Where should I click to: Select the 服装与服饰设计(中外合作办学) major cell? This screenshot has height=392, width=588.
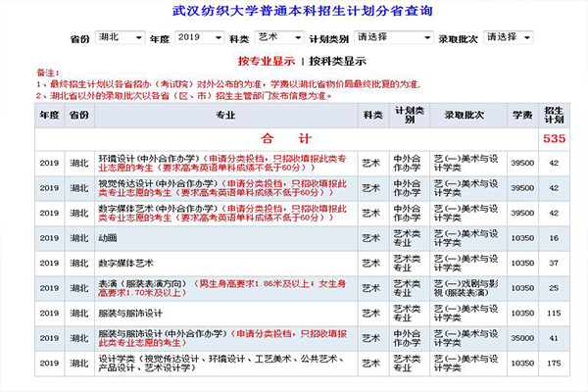click(x=226, y=338)
